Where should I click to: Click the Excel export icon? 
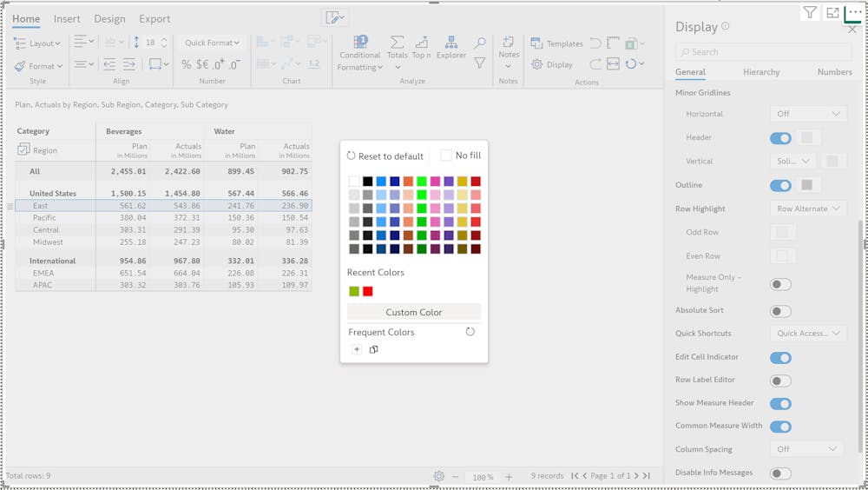(630, 43)
